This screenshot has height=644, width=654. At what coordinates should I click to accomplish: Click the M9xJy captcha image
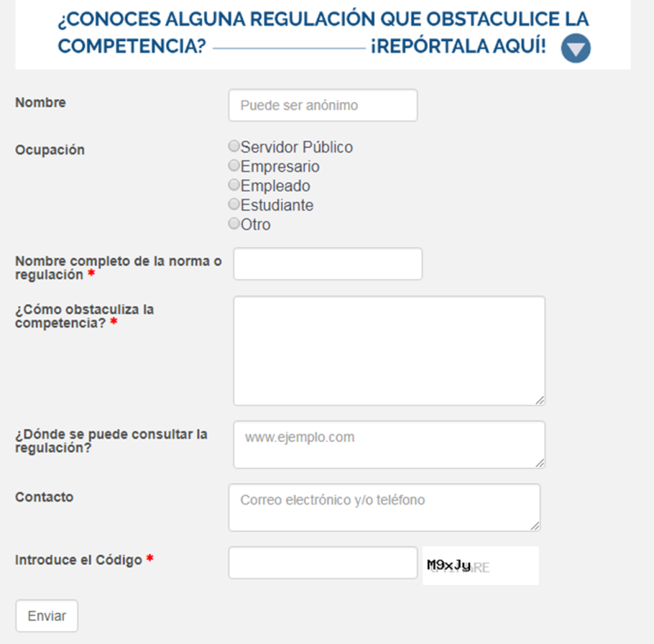pos(481,566)
